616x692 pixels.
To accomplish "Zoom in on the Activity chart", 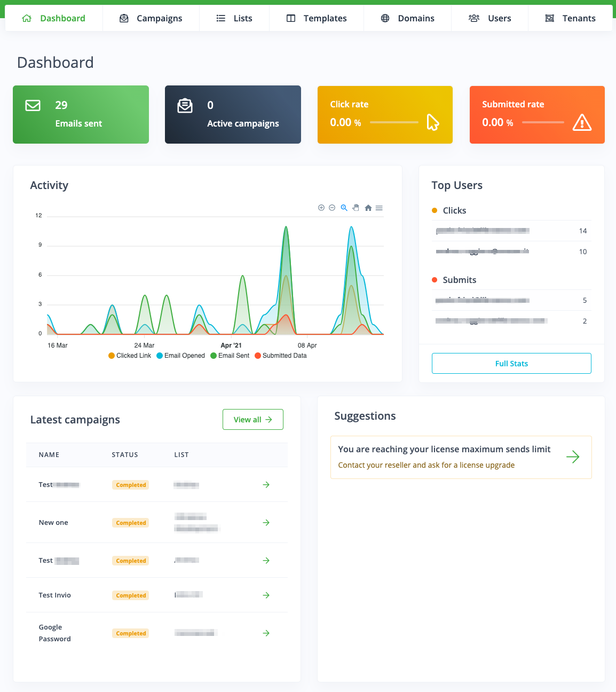I will click(x=321, y=208).
